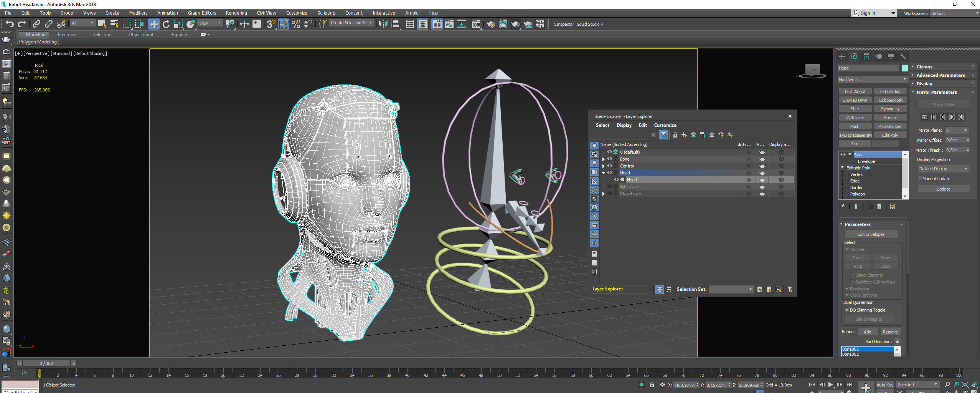Show the light_case layer via eye icon
This screenshot has width=980, height=393.
tap(609, 187)
